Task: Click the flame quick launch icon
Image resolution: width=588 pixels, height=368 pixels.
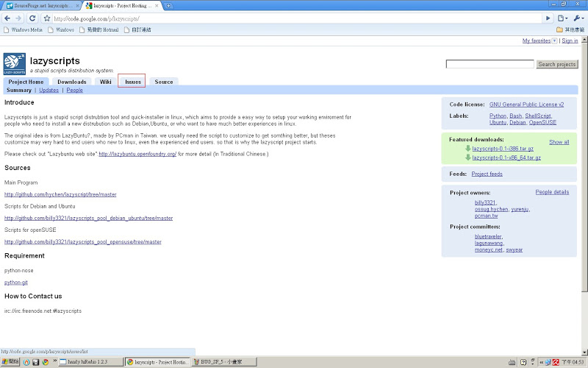Action: click(26, 362)
